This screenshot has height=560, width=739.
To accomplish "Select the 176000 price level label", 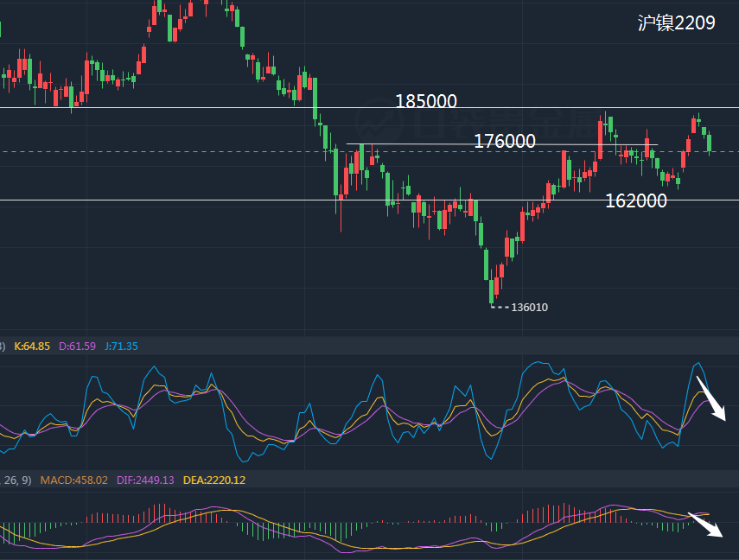I will coord(505,141).
